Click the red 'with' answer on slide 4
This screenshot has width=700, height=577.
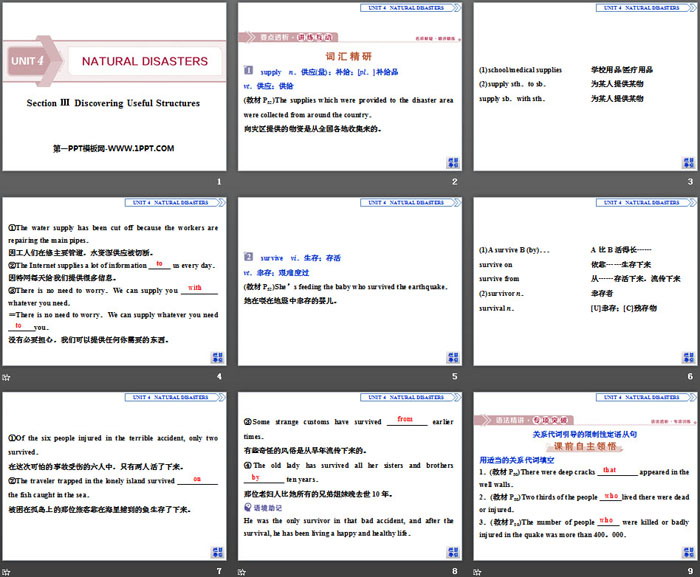pos(196,288)
